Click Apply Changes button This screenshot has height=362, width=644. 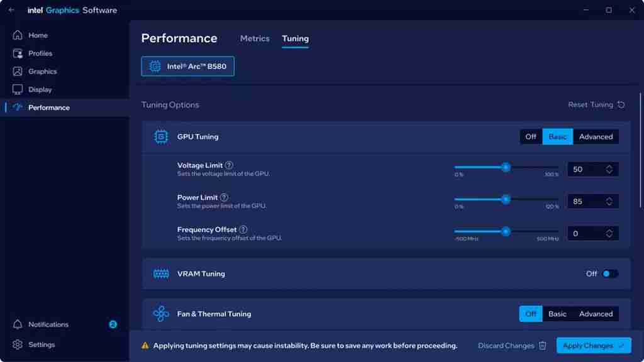coord(593,346)
